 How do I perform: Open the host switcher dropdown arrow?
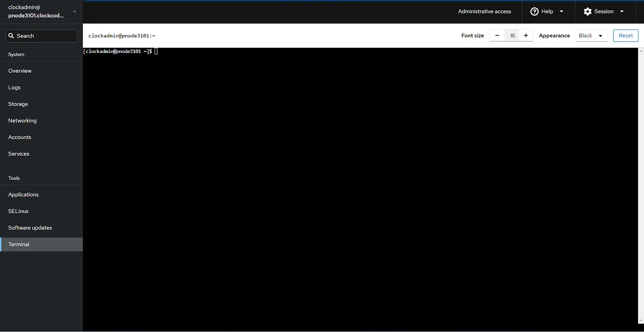pos(75,12)
